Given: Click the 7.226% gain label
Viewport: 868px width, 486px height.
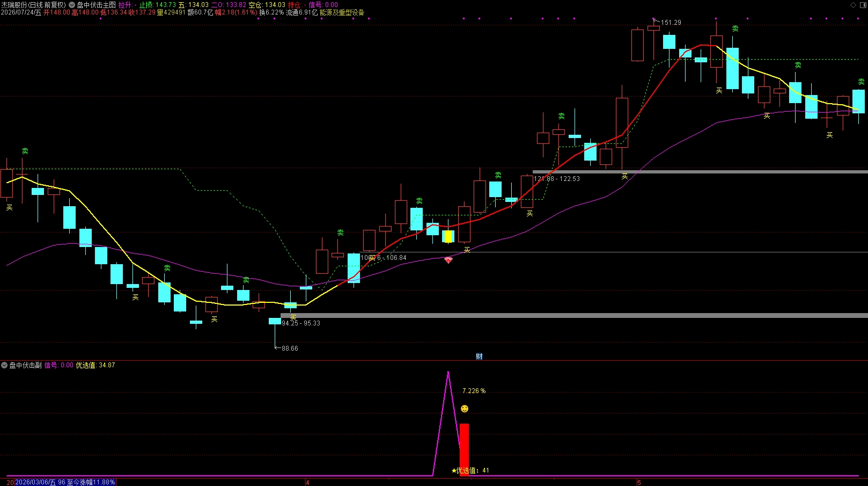Looking at the screenshot, I should click(474, 391).
